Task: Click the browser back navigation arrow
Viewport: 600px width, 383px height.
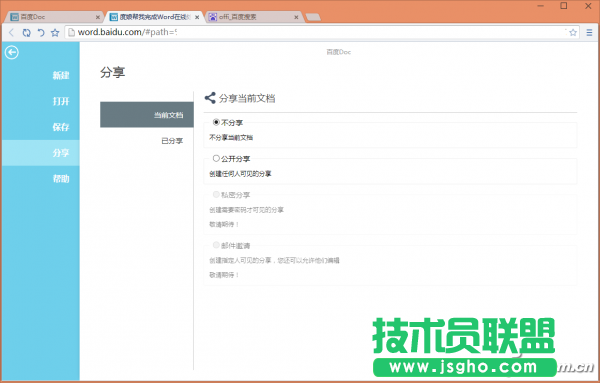Action: [11, 33]
